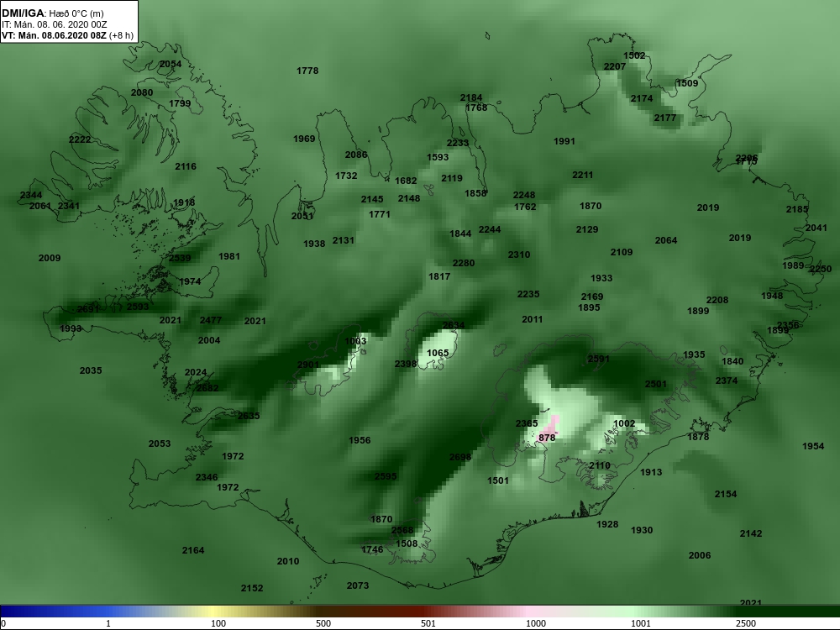Click the value 2901 on the map
The width and height of the screenshot is (840, 630).
point(308,365)
